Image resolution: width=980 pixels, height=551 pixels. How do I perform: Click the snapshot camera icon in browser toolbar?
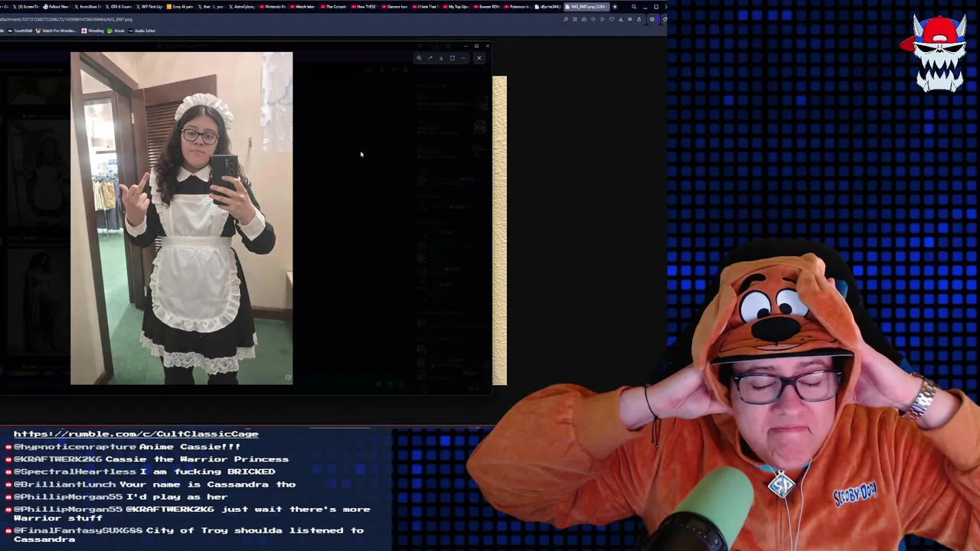[584, 19]
